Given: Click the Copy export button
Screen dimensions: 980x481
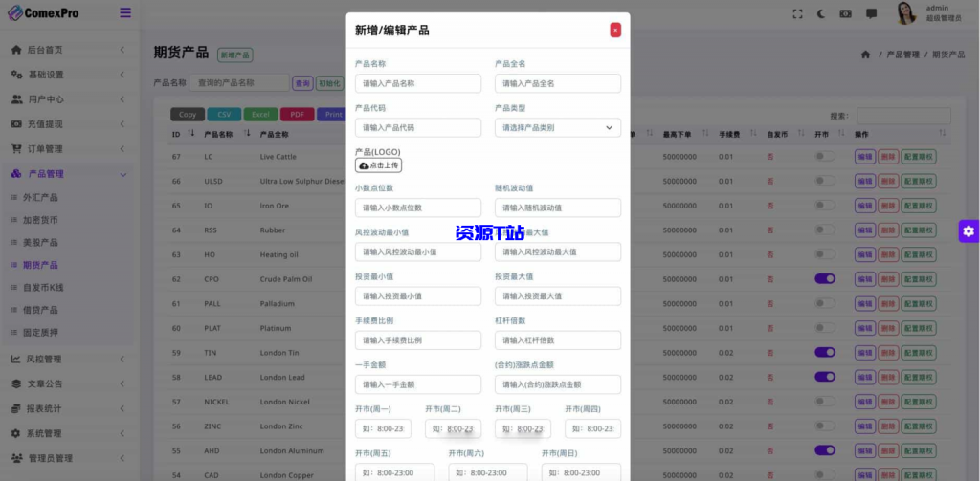Looking at the screenshot, I should (x=188, y=115).
